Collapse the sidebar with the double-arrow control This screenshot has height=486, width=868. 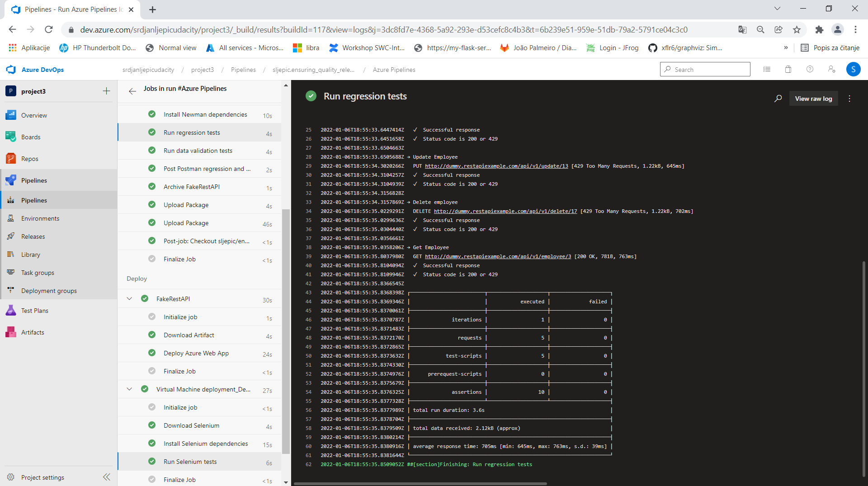[x=107, y=477]
